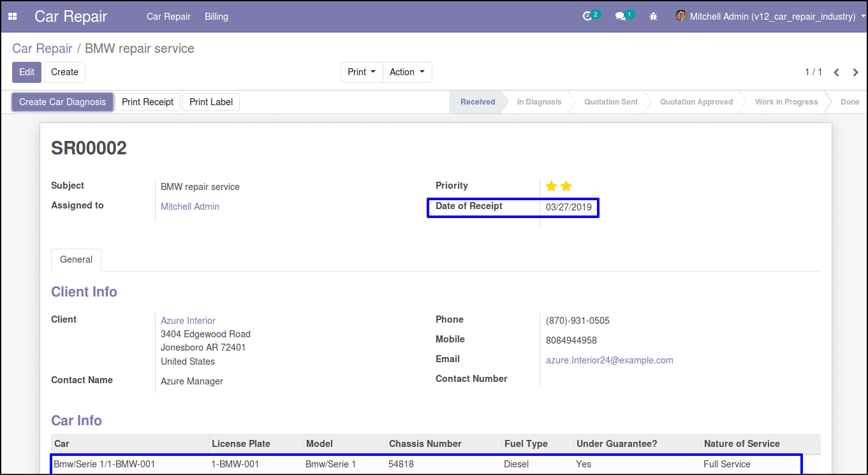Go to next record arrow
The width and height of the screenshot is (868, 475).
856,73
